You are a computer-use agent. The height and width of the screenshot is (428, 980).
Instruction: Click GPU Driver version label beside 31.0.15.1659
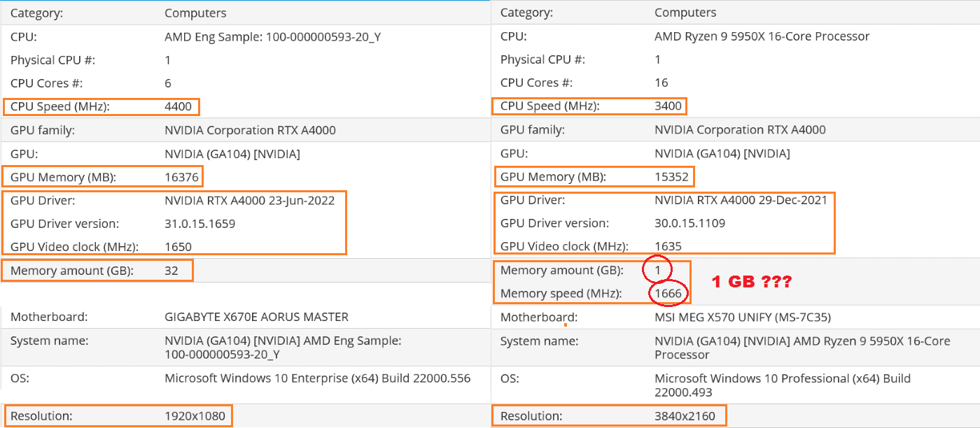(65, 224)
